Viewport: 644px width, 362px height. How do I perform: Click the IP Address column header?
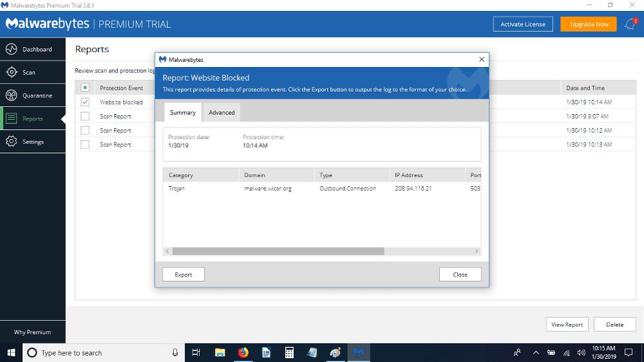(427, 175)
